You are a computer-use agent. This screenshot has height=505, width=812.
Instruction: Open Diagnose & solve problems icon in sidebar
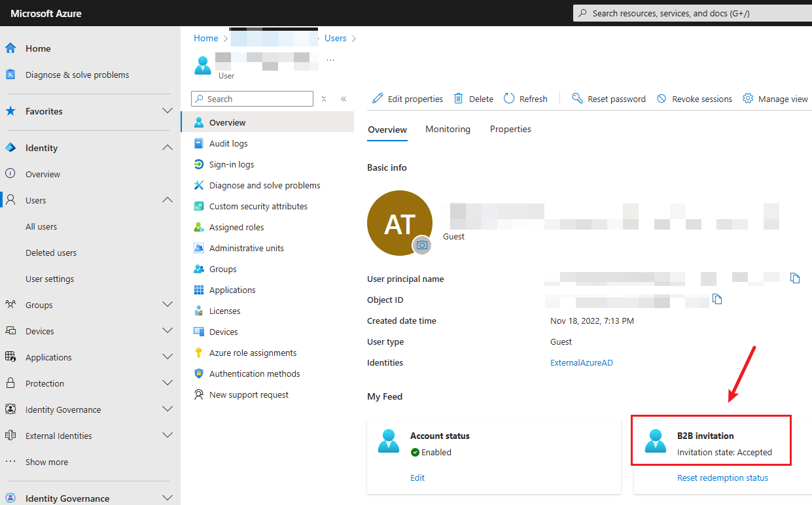click(x=10, y=75)
